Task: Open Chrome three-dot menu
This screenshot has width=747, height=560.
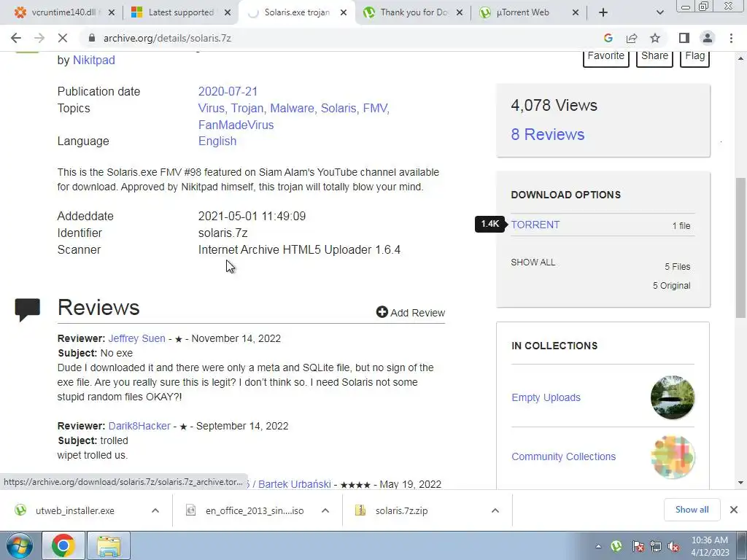Action: coord(731,38)
